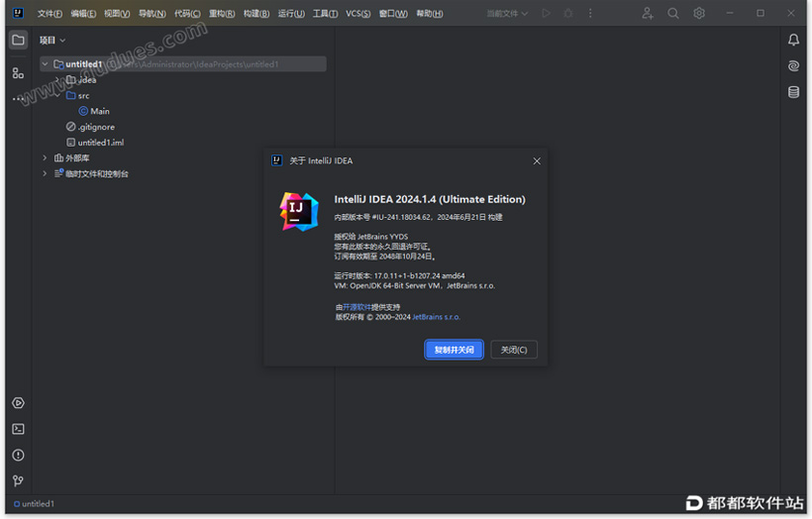This screenshot has height=519, width=812.
Task: Open the 工具(T) menu
Action: [x=325, y=14]
